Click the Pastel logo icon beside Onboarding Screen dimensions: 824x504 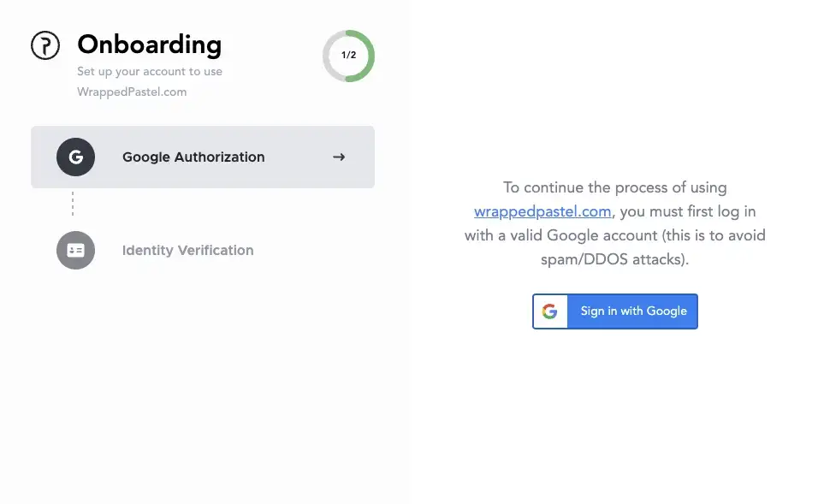click(x=45, y=45)
